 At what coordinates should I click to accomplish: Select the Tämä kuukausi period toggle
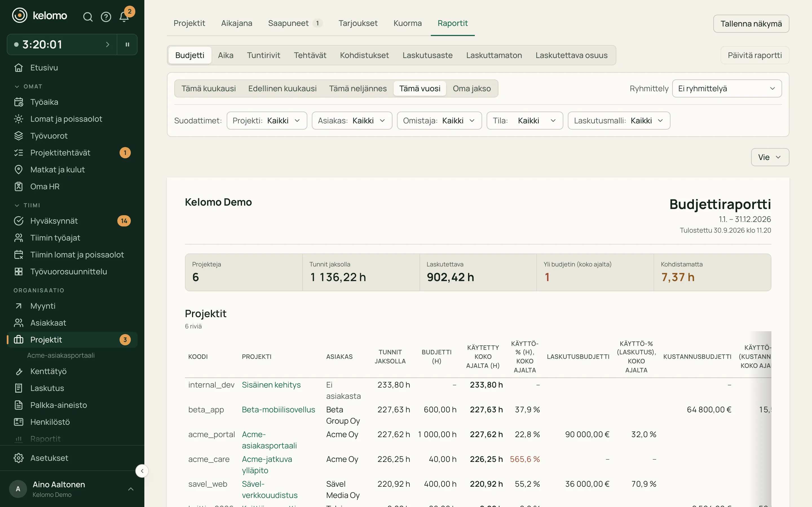click(208, 88)
